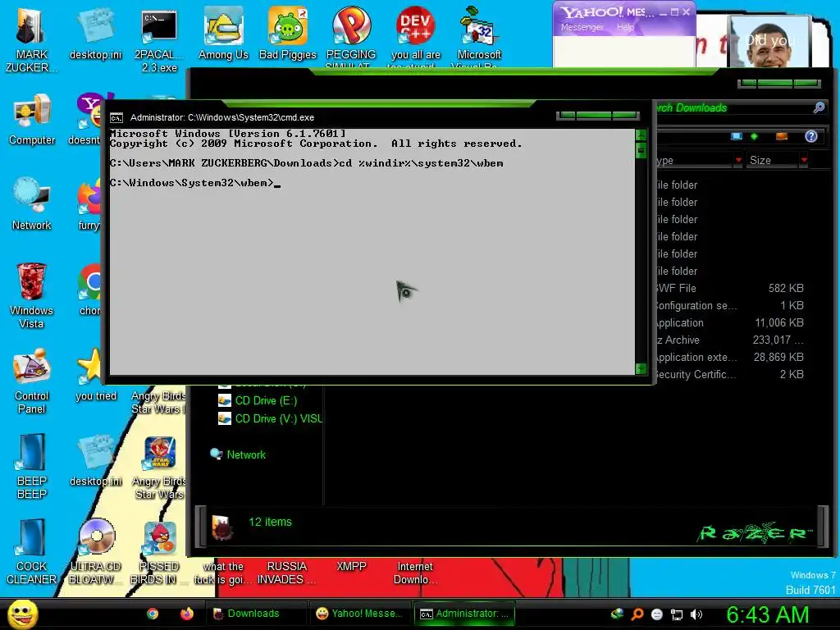Launch Chrome from the taskbar
Viewport: 840px width, 630px height.
pos(152,614)
